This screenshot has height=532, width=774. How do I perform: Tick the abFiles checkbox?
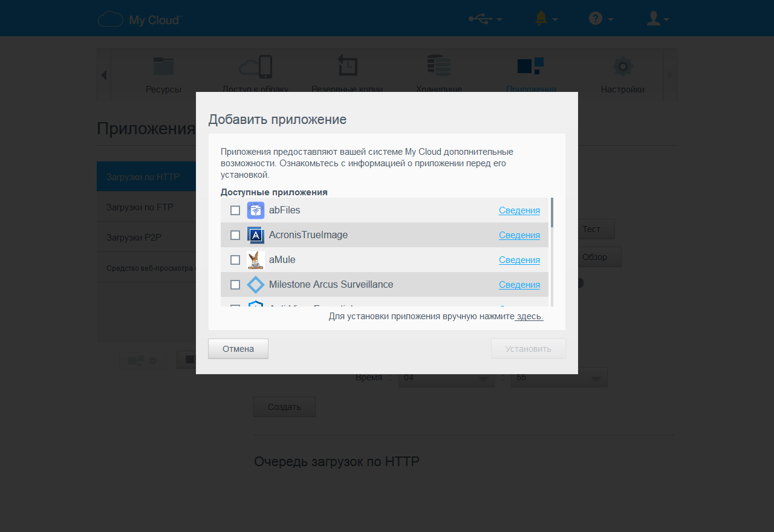pyautogui.click(x=235, y=210)
